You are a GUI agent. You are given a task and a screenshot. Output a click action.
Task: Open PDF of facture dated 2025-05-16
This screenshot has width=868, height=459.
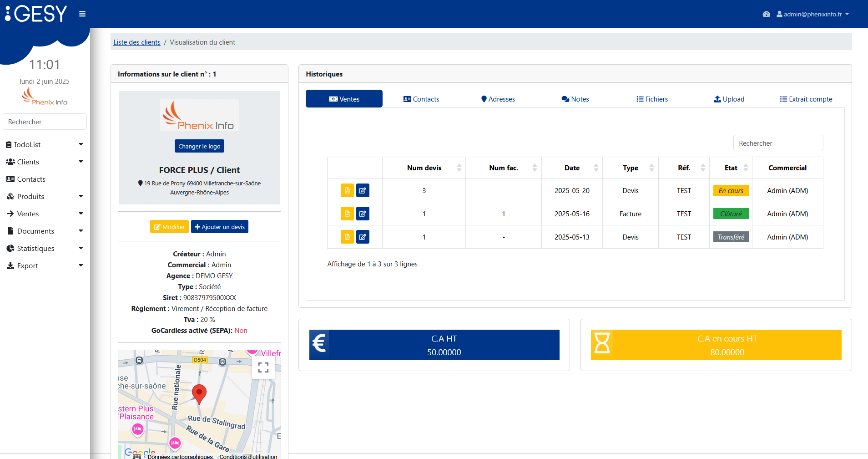347,214
